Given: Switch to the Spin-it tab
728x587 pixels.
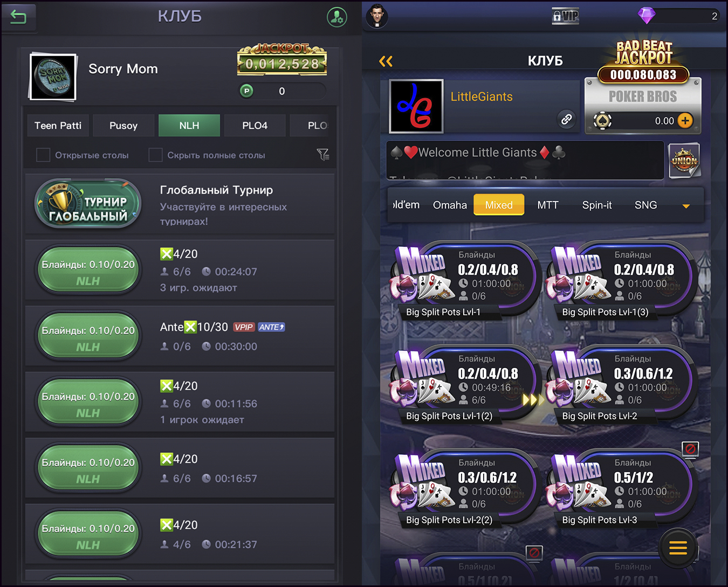Looking at the screenshot, I should pos(597,205).
